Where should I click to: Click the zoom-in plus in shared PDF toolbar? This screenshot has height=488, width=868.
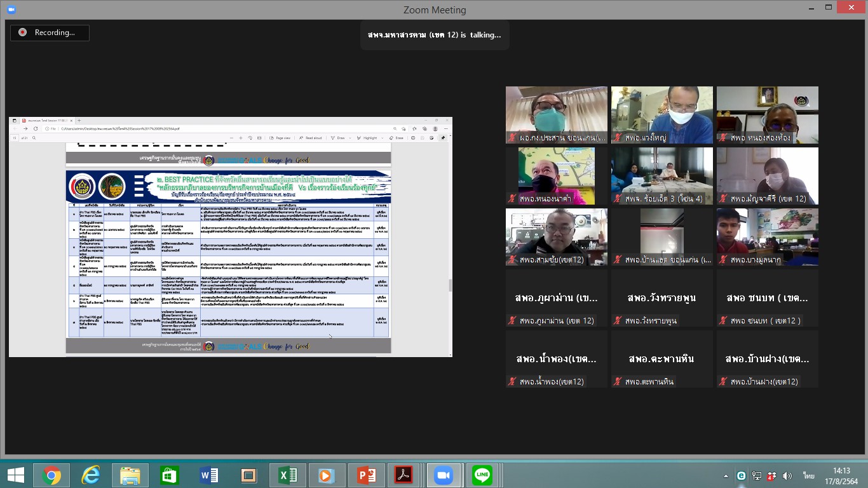click(241, 138)
